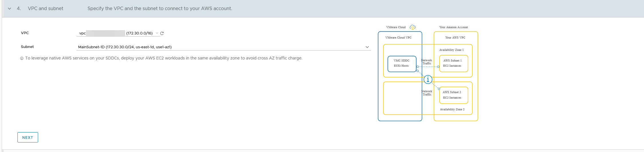Screen dimensions: 644x152
Task: Click the 'Availability Zone 2' label
Action: point(452,109)
